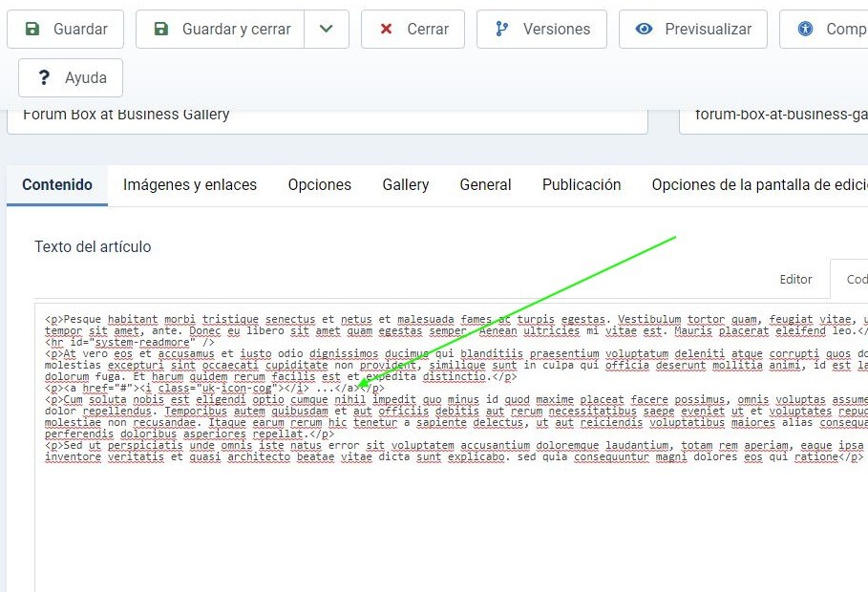This screenshot has width=868, height=592.
Task: Click the red X icon in Cerrar
Action: (387, 29)
